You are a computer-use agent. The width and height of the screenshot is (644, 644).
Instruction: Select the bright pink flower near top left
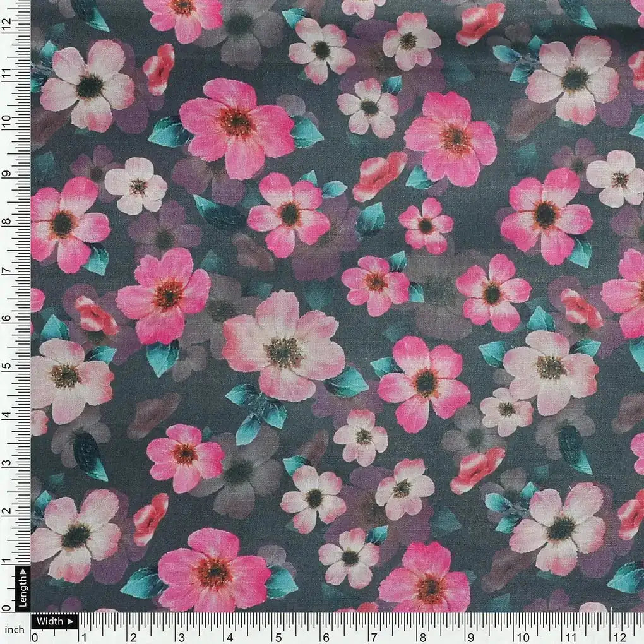[x=234, y=123]
